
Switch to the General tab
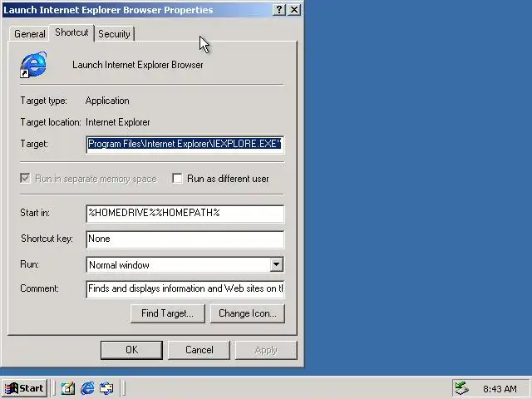30,33
